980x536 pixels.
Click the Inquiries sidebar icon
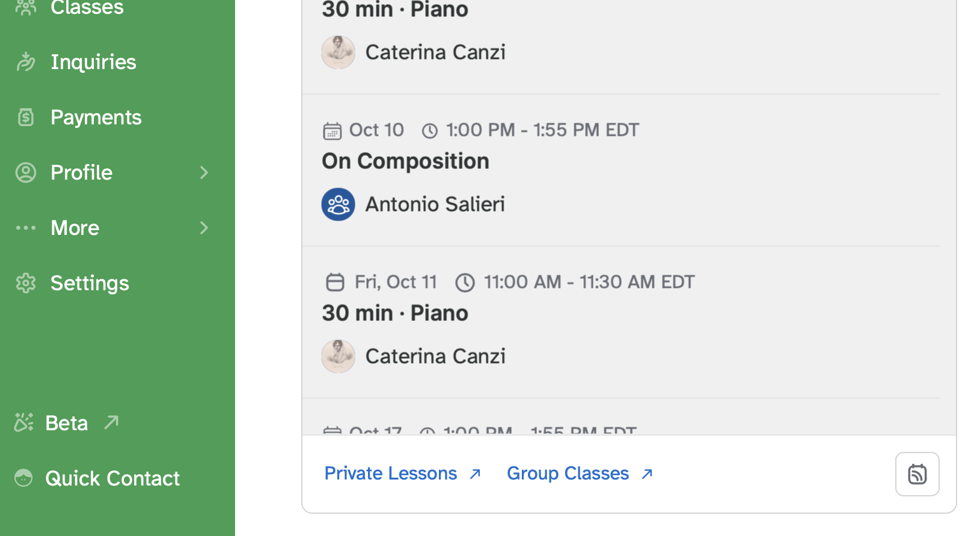(26, 62)
